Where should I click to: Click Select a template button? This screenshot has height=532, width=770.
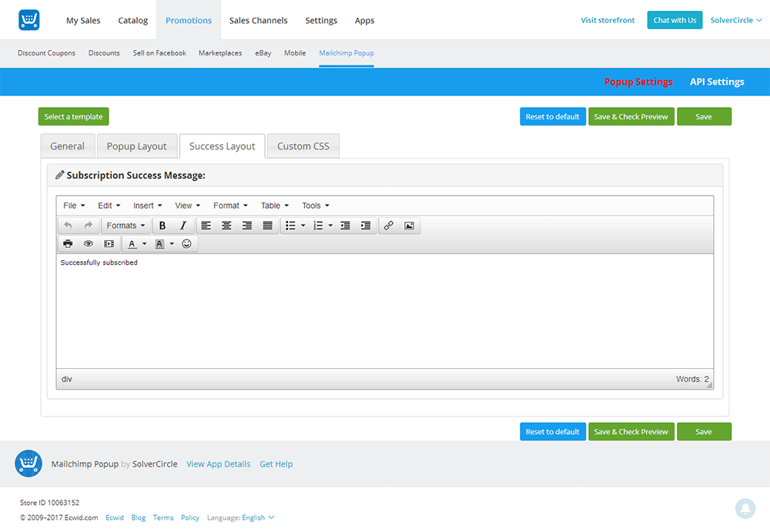tap(74, 116)
